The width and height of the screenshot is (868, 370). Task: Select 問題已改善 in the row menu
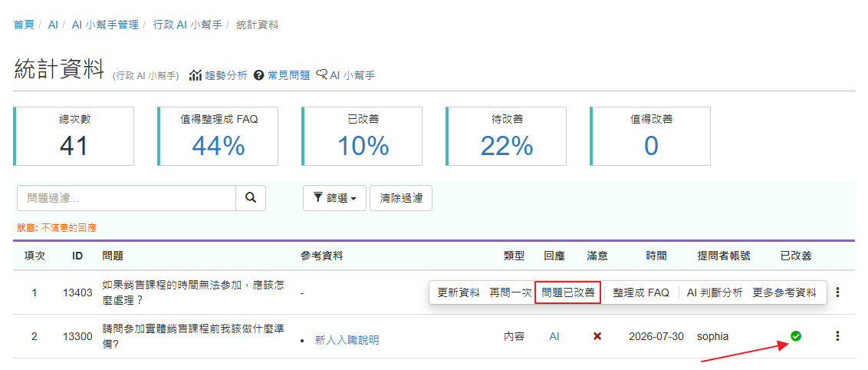coord(568,292)
